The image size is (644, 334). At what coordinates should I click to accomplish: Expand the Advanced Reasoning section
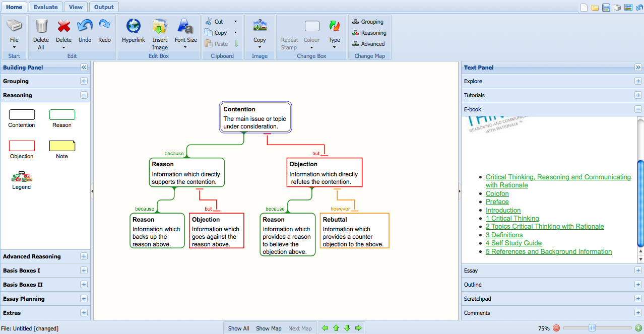click(x=84, y=256)
